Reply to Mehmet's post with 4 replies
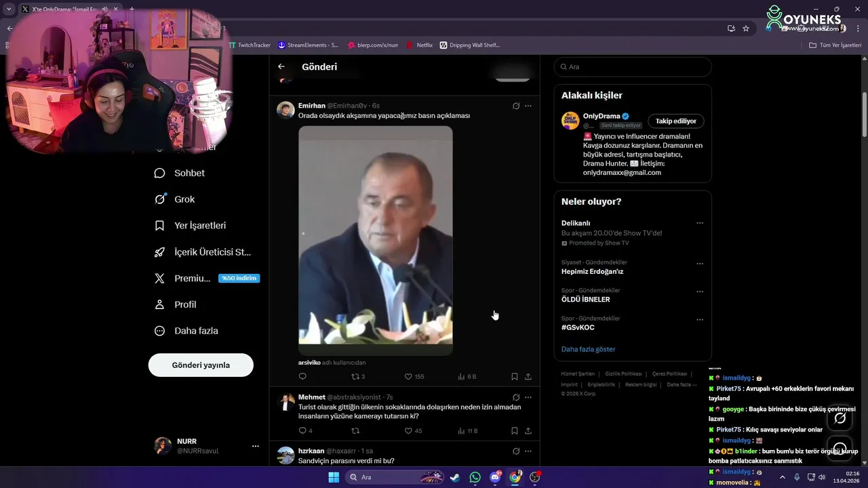The width and height of the screenshot is (868, 488). point(305,430)
